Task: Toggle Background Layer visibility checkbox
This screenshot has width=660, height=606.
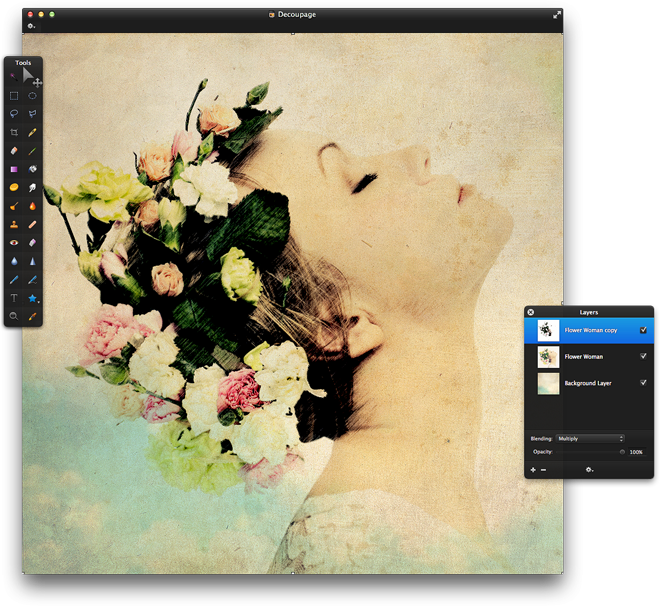Action: [643, 383]
